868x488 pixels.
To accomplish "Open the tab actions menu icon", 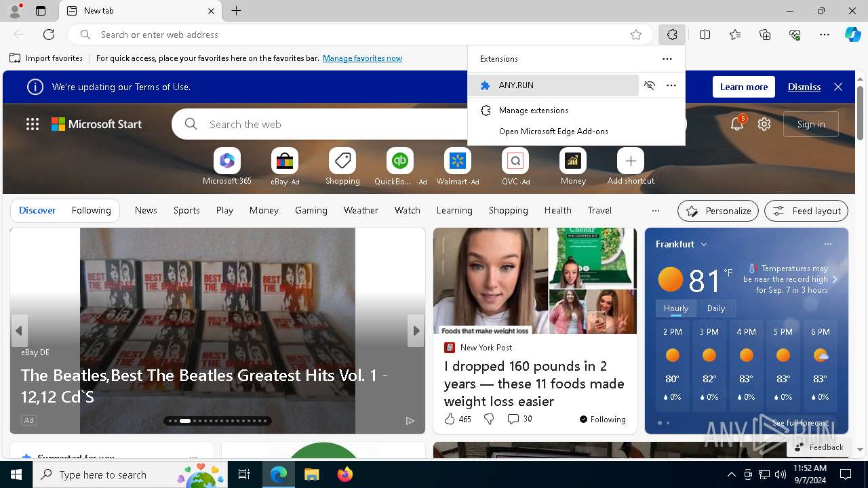I will pos(41,11).
